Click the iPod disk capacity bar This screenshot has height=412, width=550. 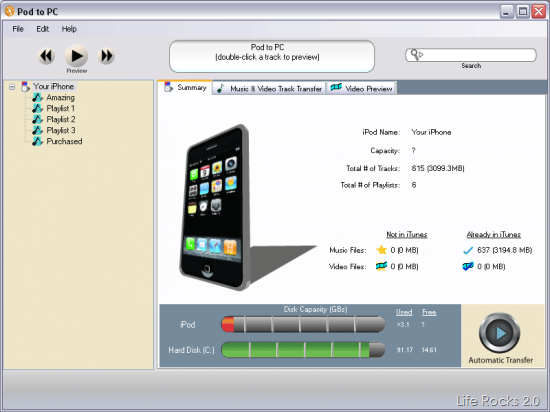[303, 324]
